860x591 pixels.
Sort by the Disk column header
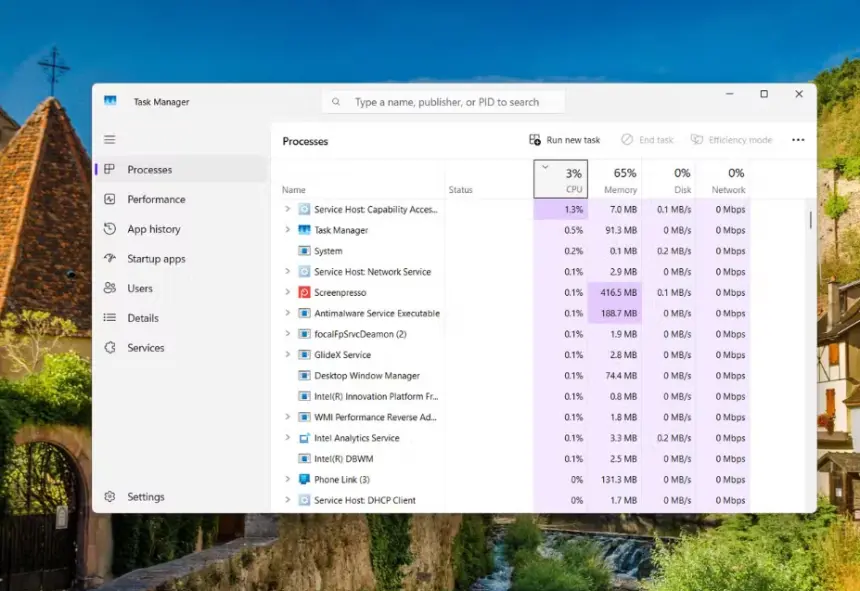point(669,179)
